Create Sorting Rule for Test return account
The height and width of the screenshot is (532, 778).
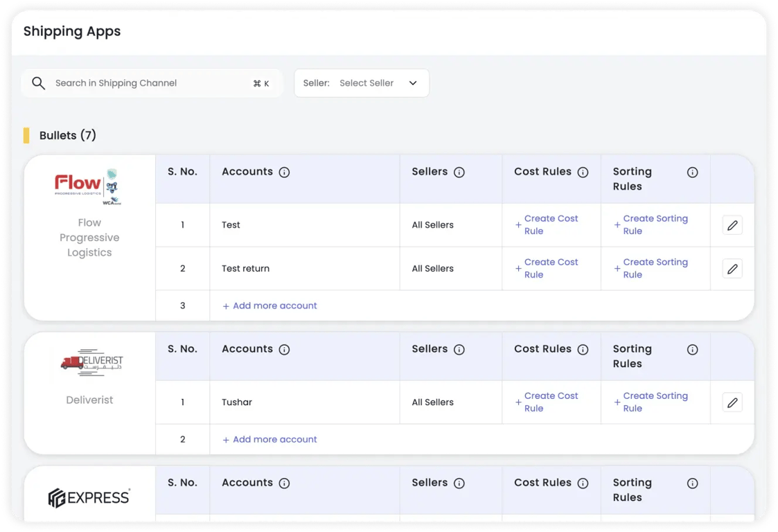click(x=654, y=269)
